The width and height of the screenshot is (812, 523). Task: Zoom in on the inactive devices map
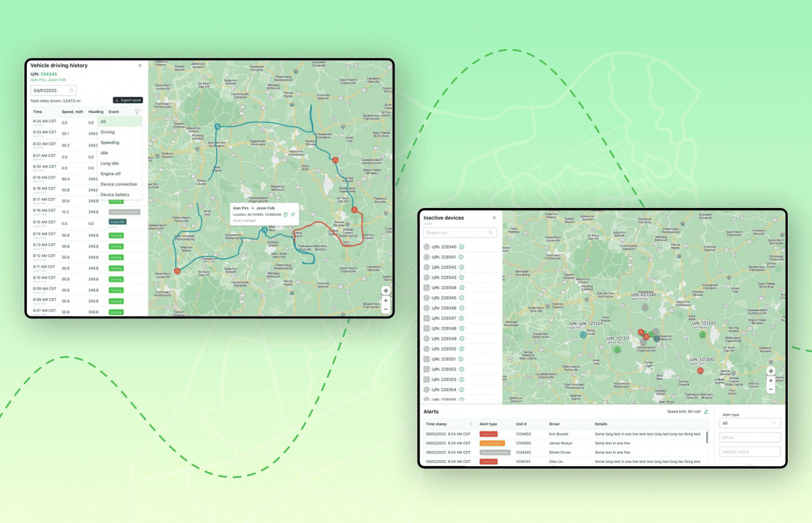click(770, 380)
